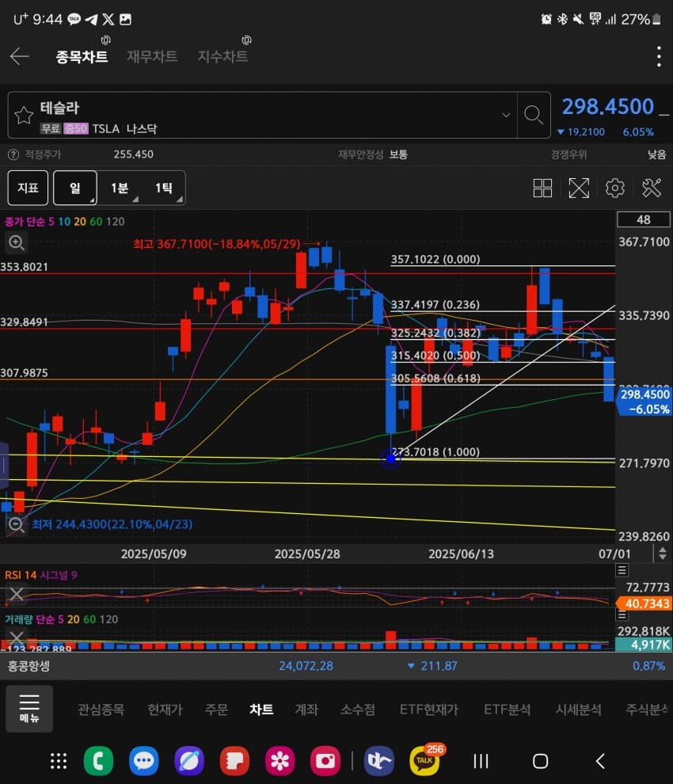
Task: Close the RSI indicator panel
Action: (17, 594)
